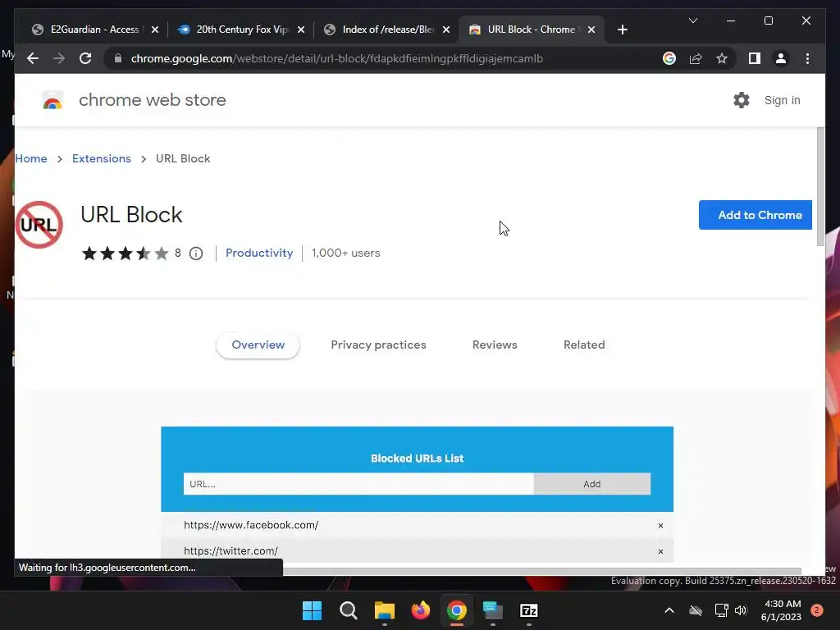Bookmark this page with the star

[x=722, y=58]
